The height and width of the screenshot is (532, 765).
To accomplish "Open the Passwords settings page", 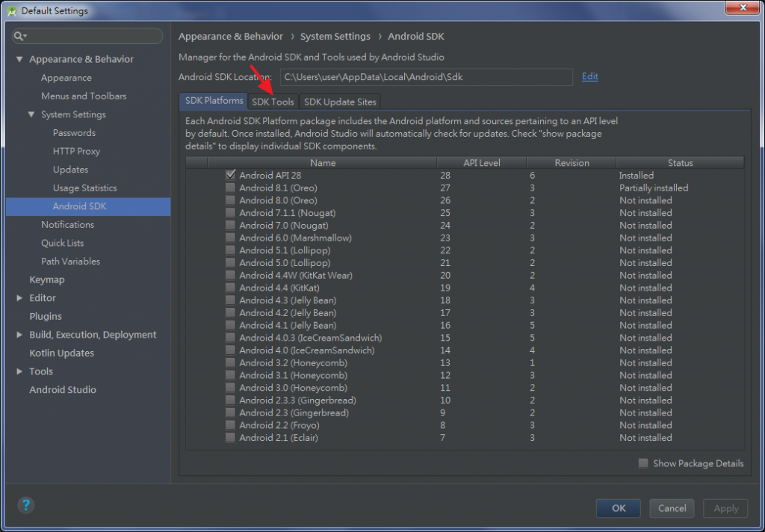I will coord(74,133).
